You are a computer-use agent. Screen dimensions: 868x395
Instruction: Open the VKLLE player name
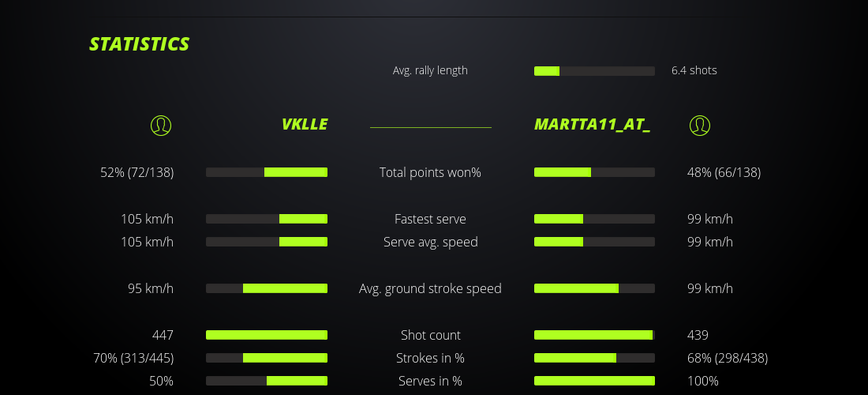pos(304,125)
